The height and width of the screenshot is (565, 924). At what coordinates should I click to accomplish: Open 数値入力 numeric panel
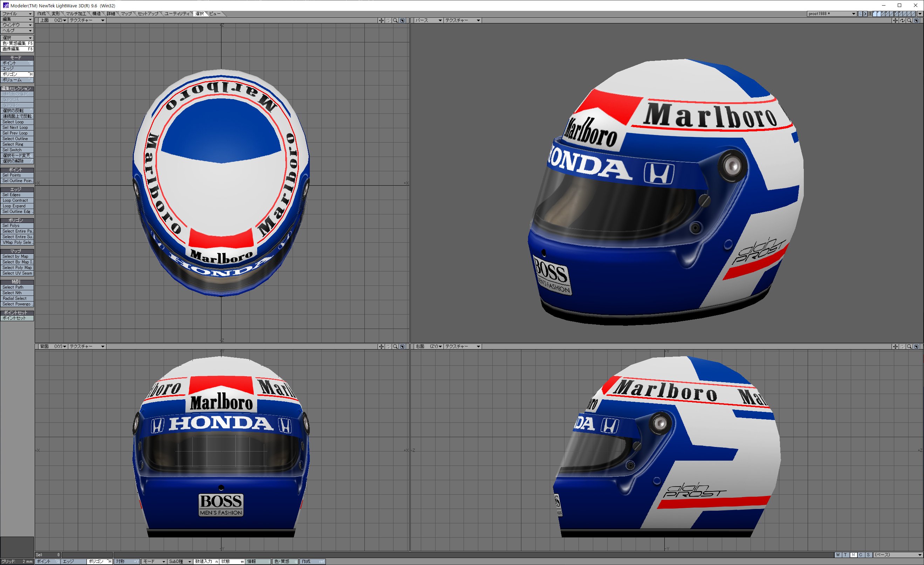(206, 561)
